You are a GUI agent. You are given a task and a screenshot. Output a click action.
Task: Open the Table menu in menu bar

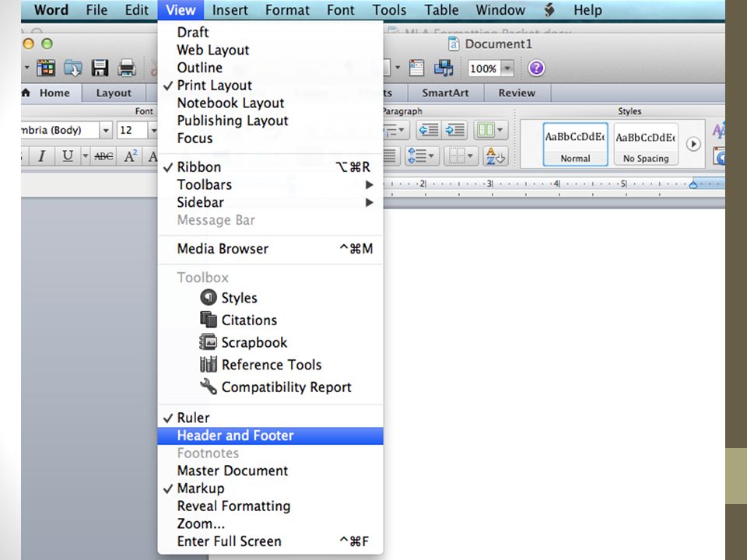point(441,9)
